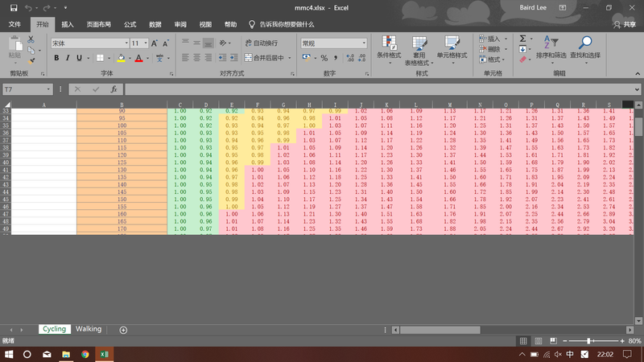Open the 插入 (Insert) ribbon tab
Image resolution: width=644 pixels, height=362 pixels.
tap(68, 24)
